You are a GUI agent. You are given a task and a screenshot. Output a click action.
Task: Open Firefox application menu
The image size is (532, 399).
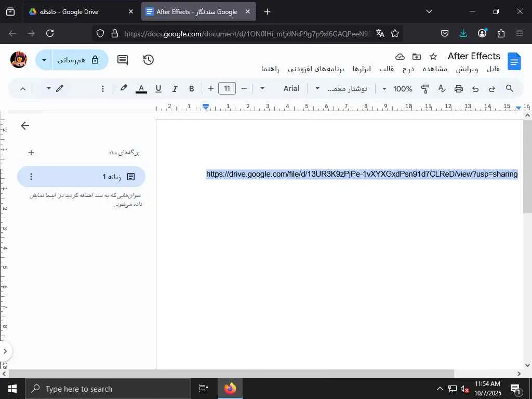coord(520,33)
